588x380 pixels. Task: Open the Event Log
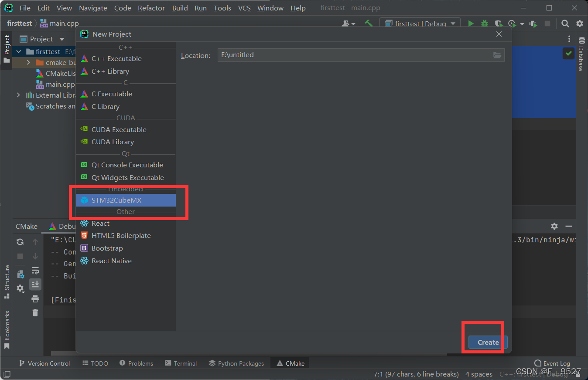(x=552, y=363)
